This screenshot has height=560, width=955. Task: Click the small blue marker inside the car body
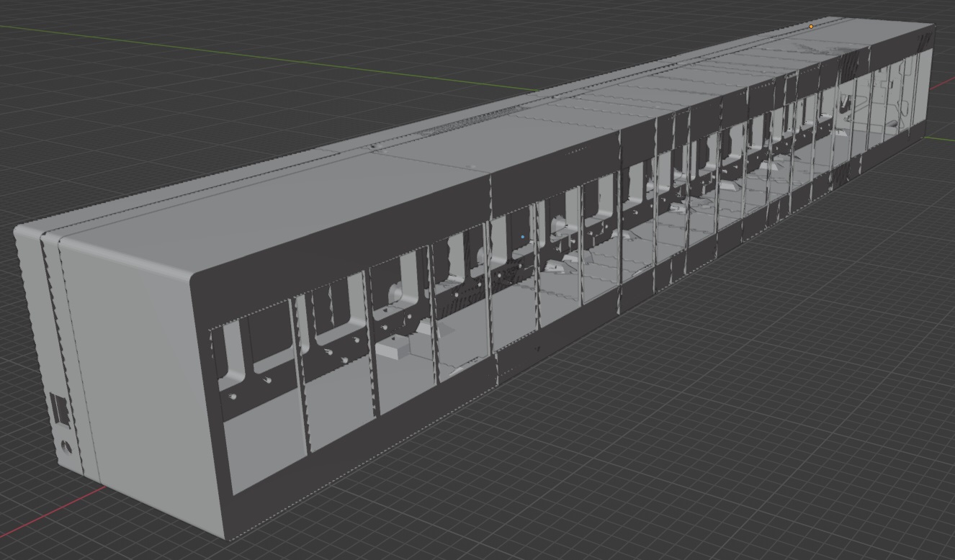pyautogui.click(x=523, y=235)
